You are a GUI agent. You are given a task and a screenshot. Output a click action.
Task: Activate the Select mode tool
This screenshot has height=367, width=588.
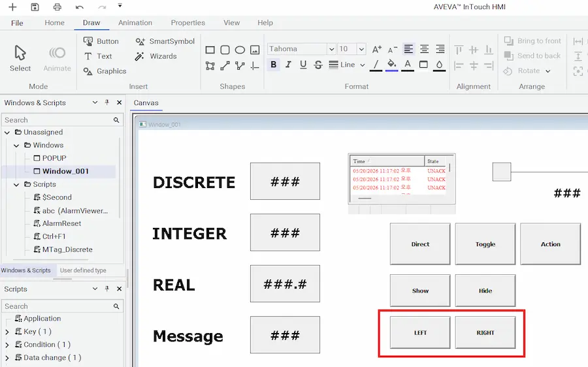tap(20, 58)
